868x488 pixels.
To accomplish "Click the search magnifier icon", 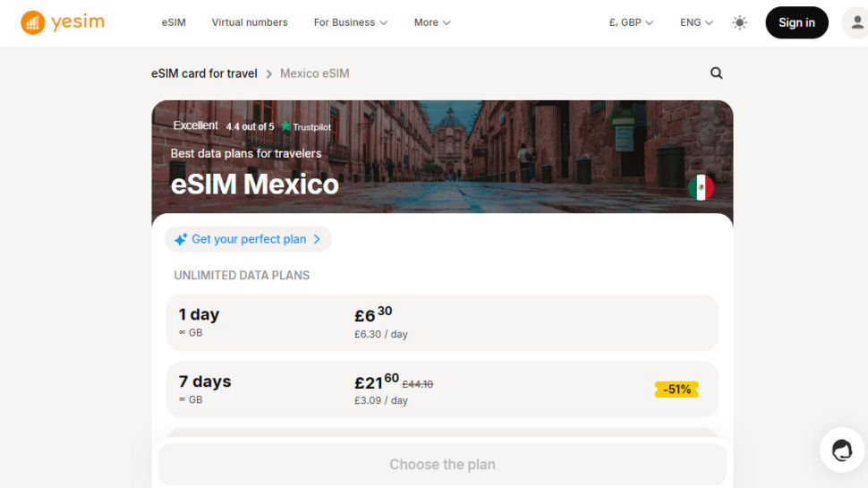I will (716, 73).
